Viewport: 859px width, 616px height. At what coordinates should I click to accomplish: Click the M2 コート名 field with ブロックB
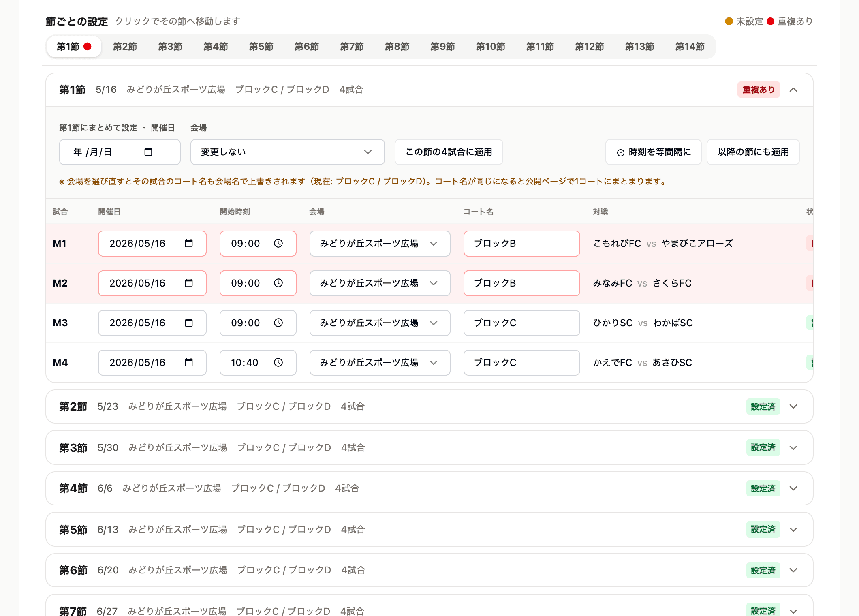522,283
